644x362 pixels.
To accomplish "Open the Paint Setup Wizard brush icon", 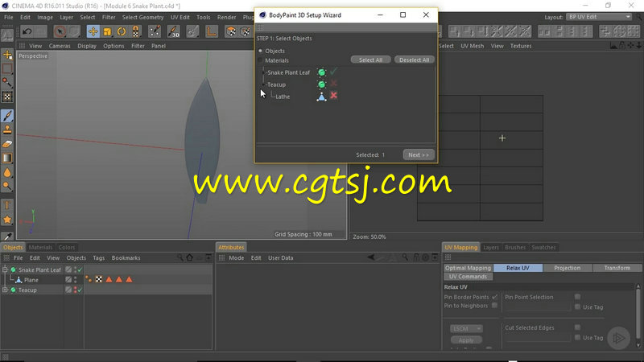I will [x=155, y=31].
